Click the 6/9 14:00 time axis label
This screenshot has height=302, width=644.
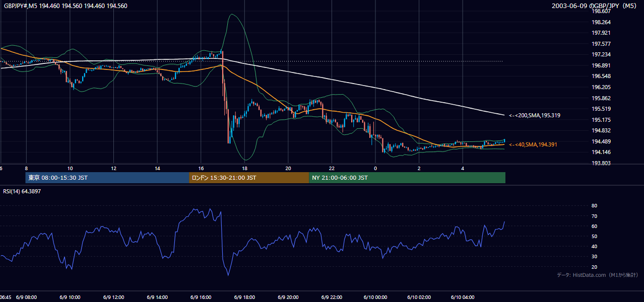[157, 297]
